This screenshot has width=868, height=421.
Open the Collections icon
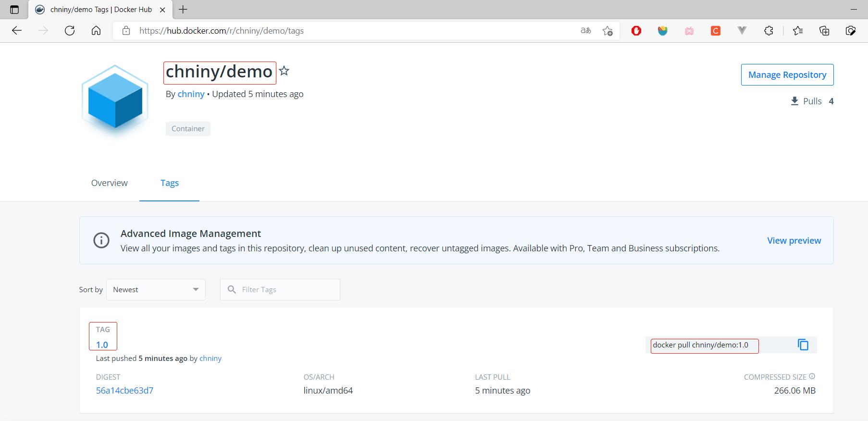[x=824, y=31]
